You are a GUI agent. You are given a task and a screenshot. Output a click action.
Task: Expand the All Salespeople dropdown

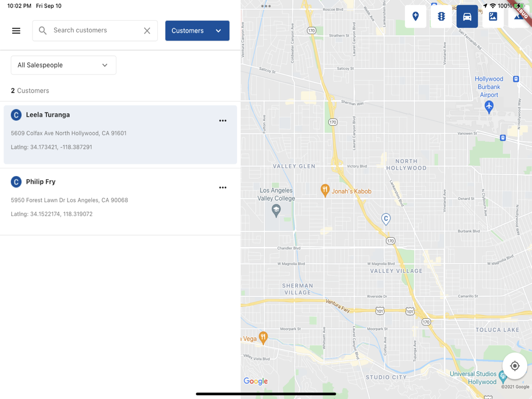(x=63, y=65)
